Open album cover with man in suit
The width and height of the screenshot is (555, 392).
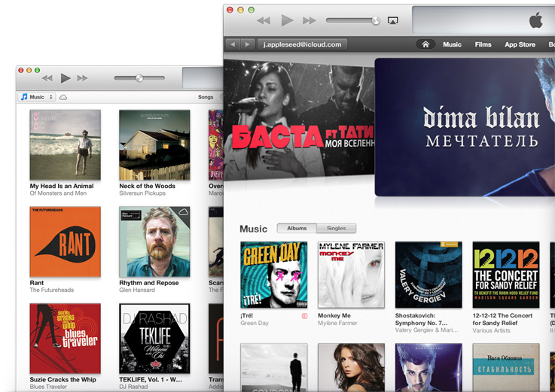point(274,367)
